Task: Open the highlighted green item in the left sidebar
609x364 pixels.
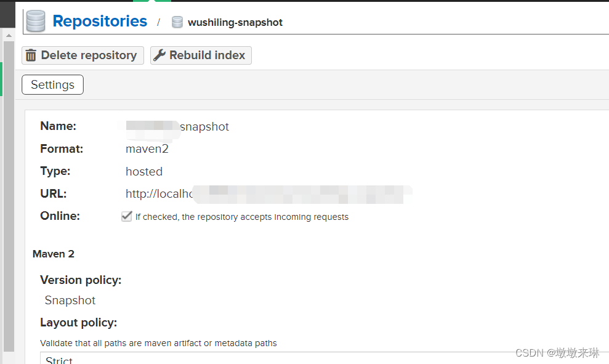Action: tap(2, 79)
